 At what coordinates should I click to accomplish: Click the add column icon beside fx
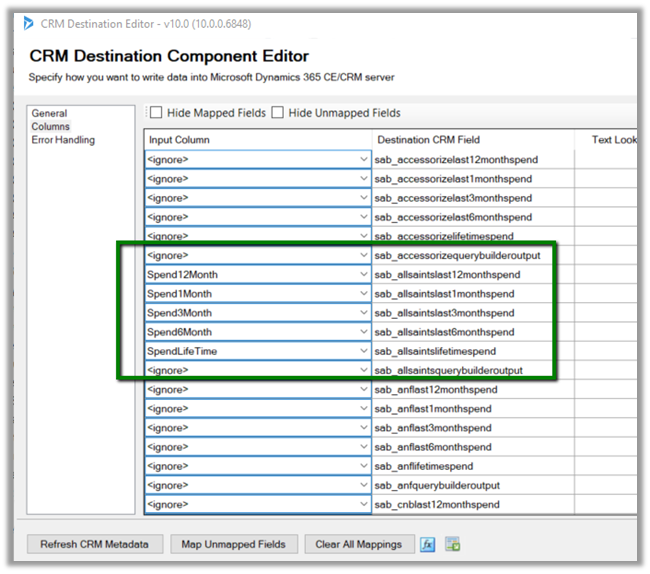tap(452, 545)
